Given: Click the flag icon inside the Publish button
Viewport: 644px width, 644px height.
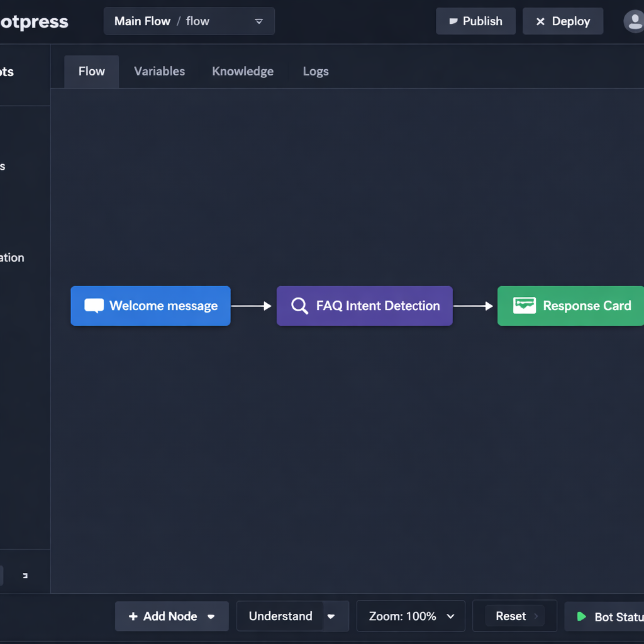Looking at the screenshot, I should 453,21.
